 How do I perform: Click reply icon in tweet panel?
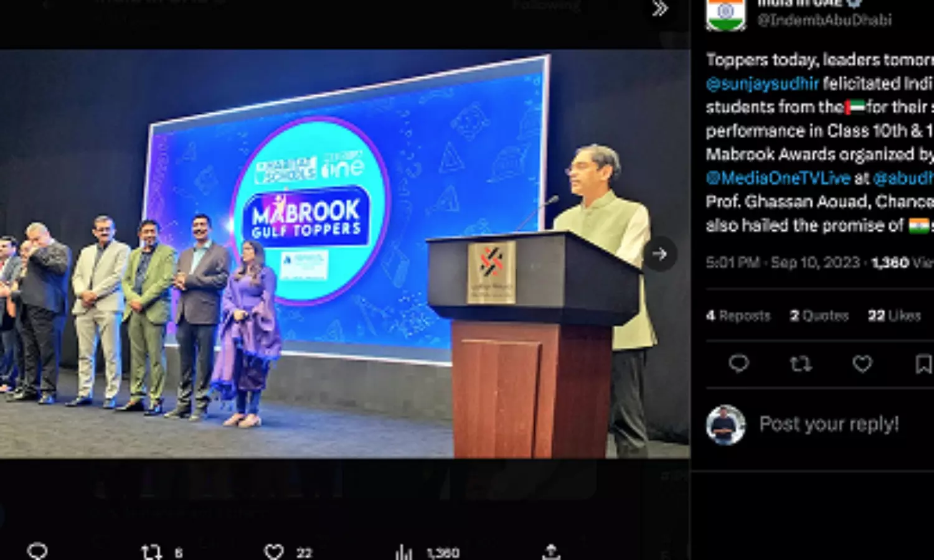738,363
